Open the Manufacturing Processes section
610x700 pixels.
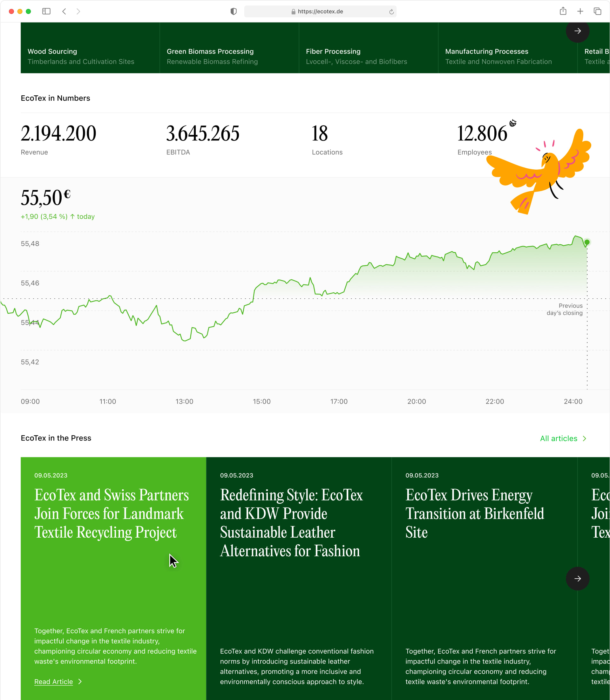pos(508,48)
